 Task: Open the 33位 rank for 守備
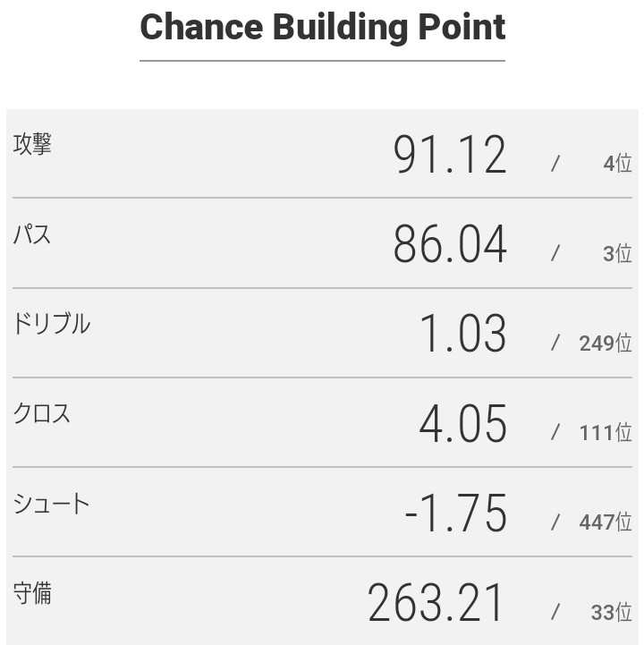click(x=611, y=613)
